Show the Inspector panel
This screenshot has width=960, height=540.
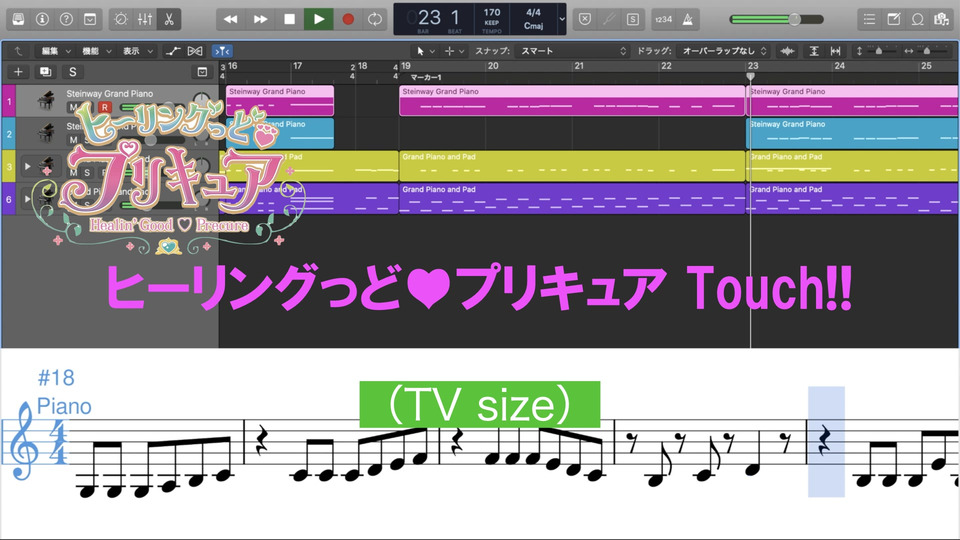(42, 20)
